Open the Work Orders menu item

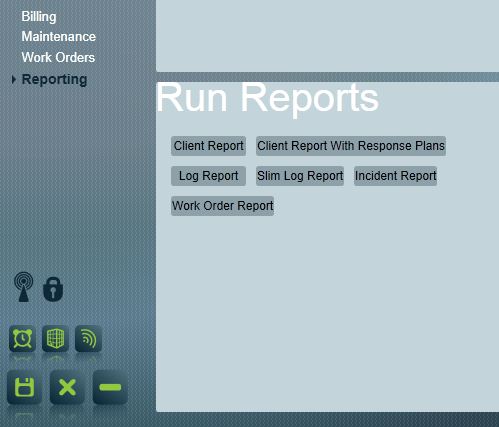[58, 57]
